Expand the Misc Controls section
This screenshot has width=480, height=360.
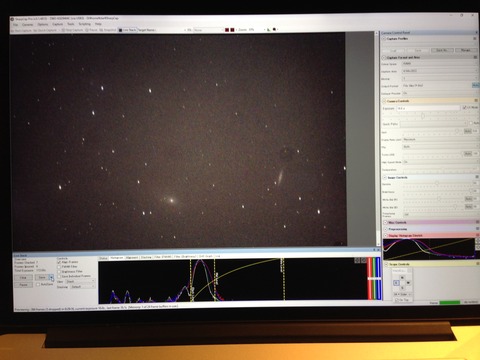pos(386,222)
